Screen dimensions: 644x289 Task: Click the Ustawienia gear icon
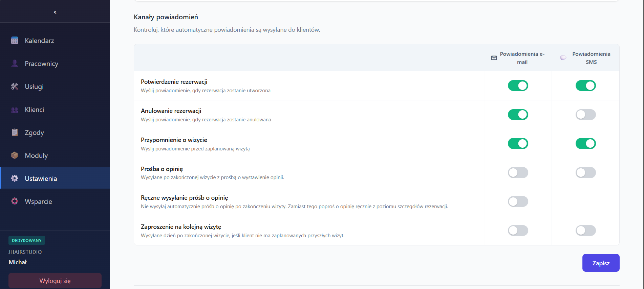(15, 178)
